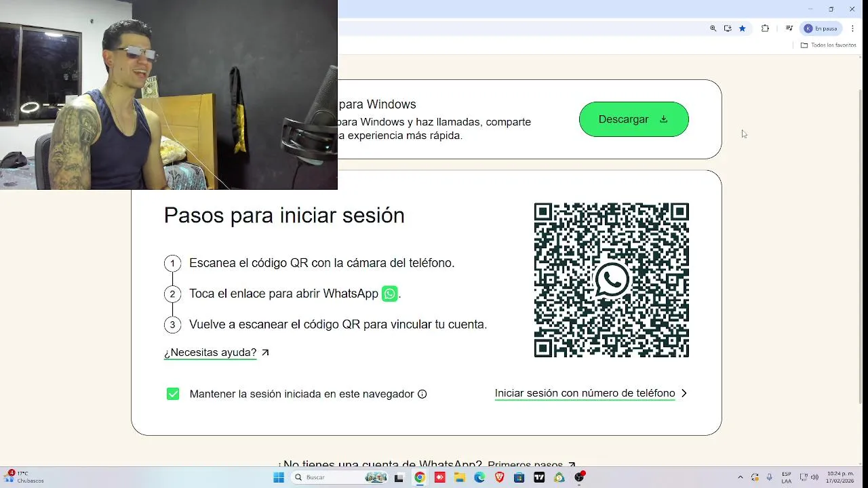Open File Explorer from taskbar

(460, 477)
